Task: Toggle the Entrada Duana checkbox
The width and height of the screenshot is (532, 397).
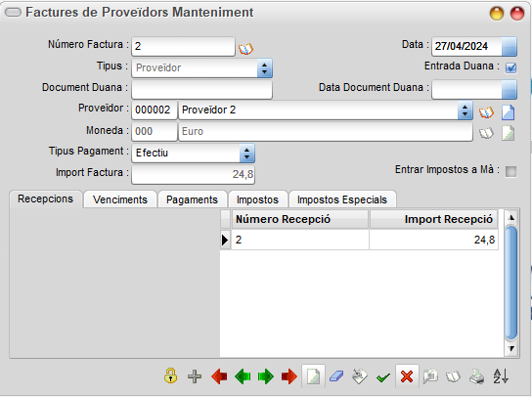Action: [510, 67]
